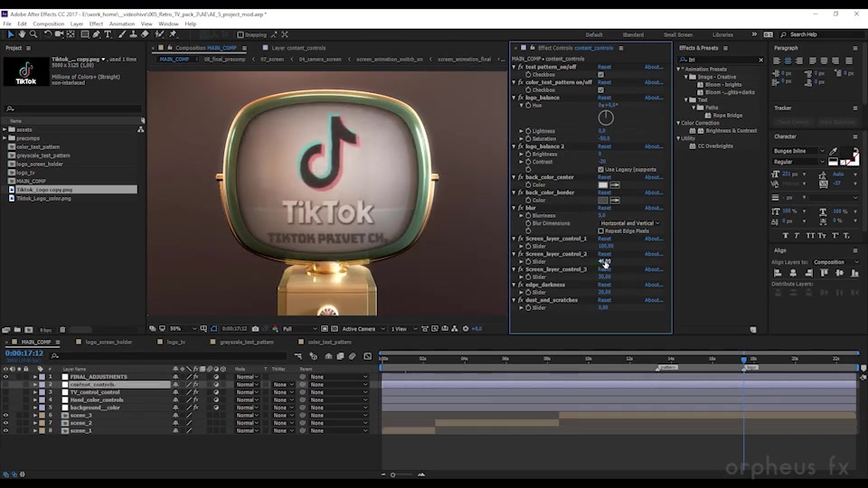
Task: Click the Project panel menu icon
Action: 28,48
